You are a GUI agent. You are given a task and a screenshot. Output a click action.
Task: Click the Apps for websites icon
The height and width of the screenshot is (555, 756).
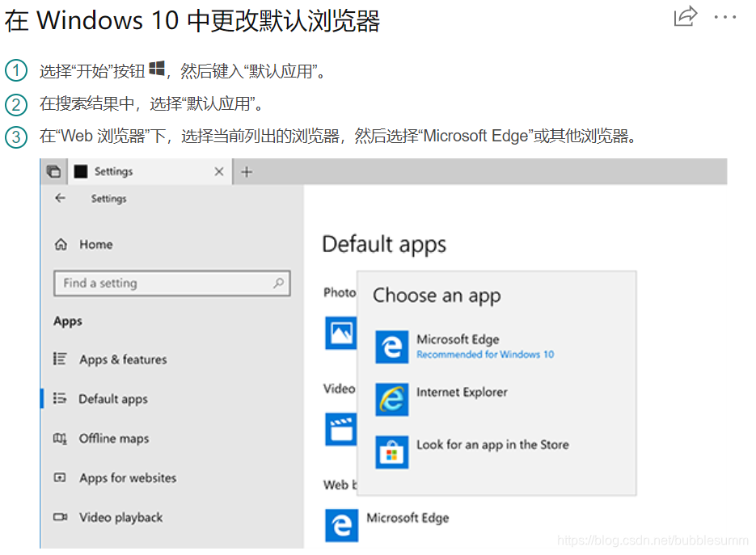click(60, 477)
